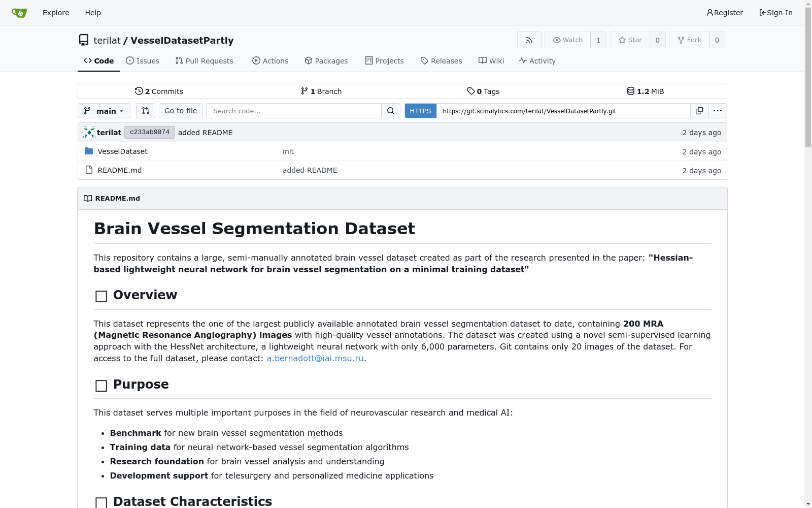The image size is (812, 508).
Task: Fork the repository
Action: (689, 40)
